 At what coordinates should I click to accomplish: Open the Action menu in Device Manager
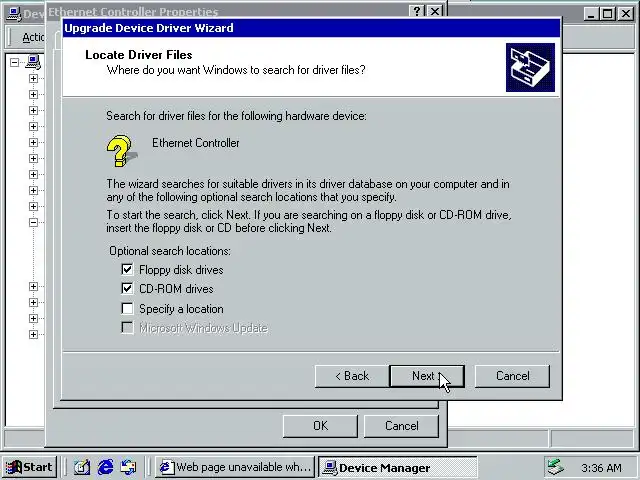point(33,37)
